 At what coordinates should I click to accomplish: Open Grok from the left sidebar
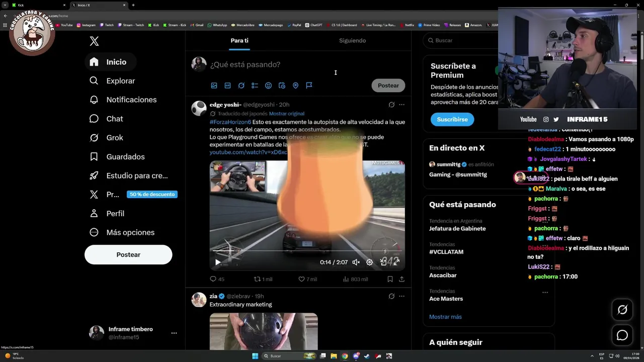coord(106,138)
